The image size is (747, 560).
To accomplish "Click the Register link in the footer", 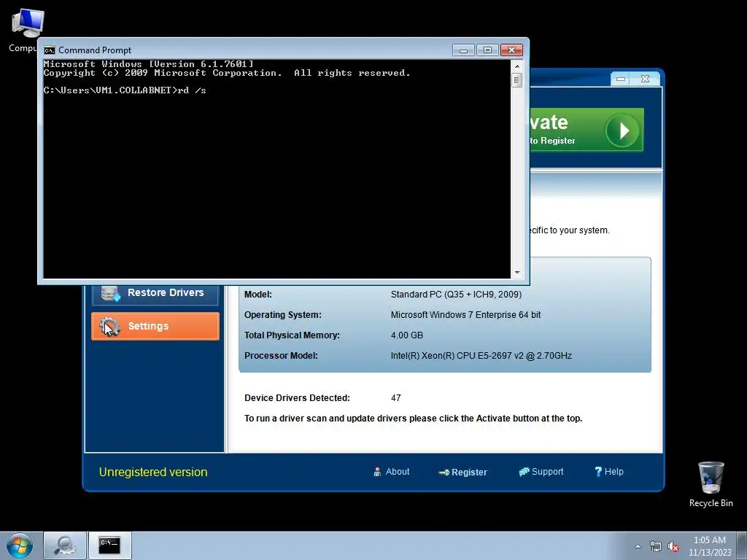I will pos(462,472).
